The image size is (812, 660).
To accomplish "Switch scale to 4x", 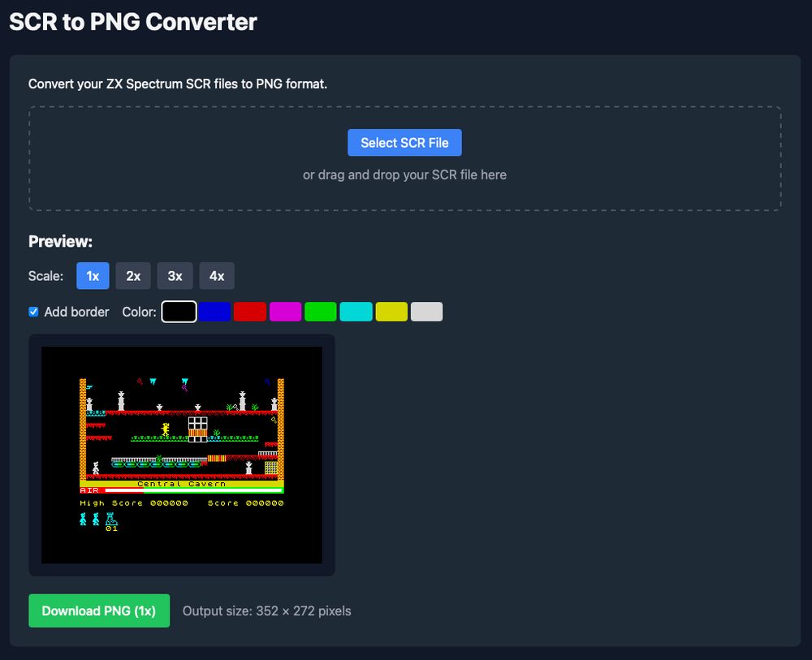I will 217,276.
